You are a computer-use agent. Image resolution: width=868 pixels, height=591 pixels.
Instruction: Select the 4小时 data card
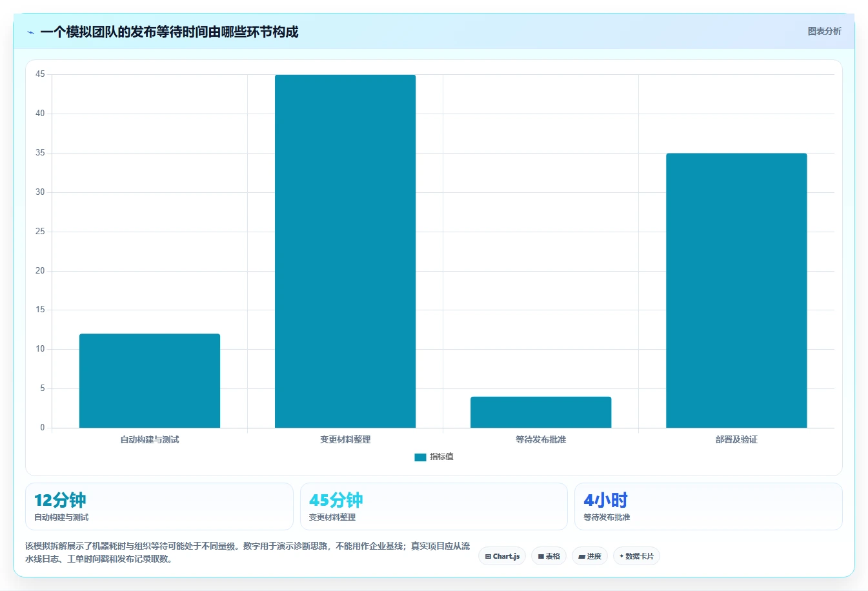click(x=709, y=506)
